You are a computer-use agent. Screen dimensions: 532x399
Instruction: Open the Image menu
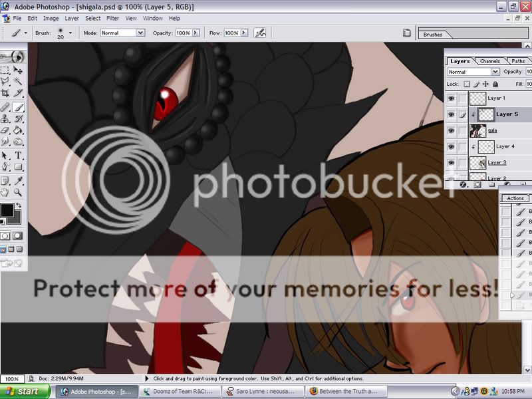pyautogui.click(x=51, y=19)
